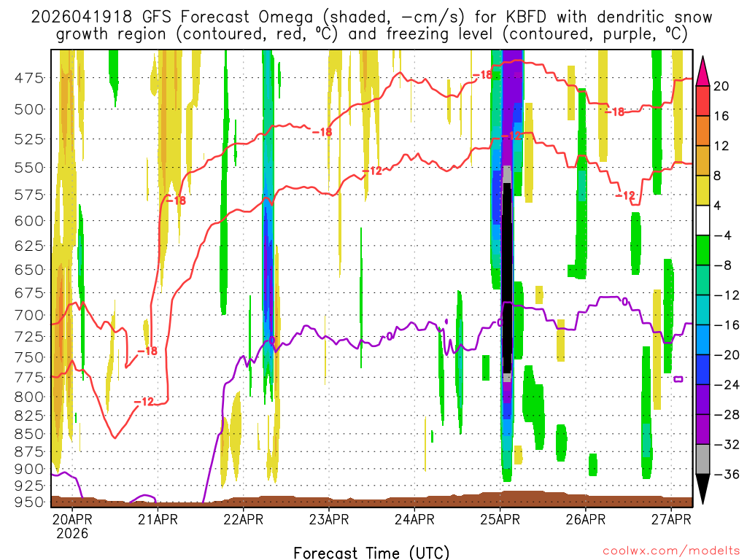
Task: Click the 24APR time axis label
Action: tap(414, 519)
